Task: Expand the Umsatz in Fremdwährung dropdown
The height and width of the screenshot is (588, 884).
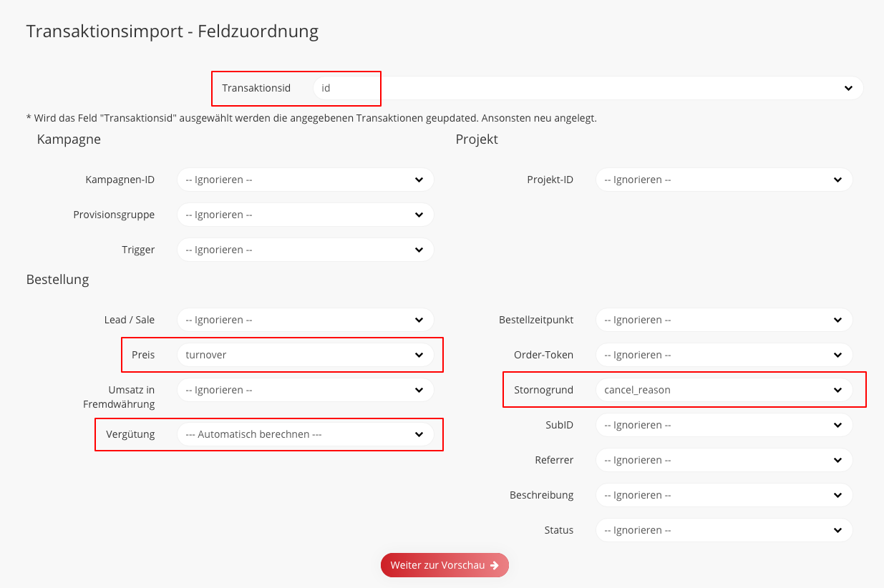Action: pos(305,390)
